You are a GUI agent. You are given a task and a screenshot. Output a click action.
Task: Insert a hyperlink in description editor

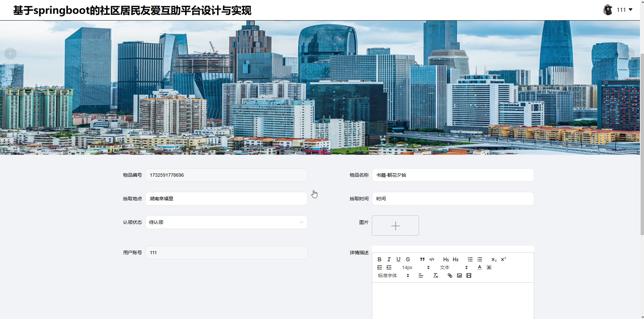click(x=450, y=275)
